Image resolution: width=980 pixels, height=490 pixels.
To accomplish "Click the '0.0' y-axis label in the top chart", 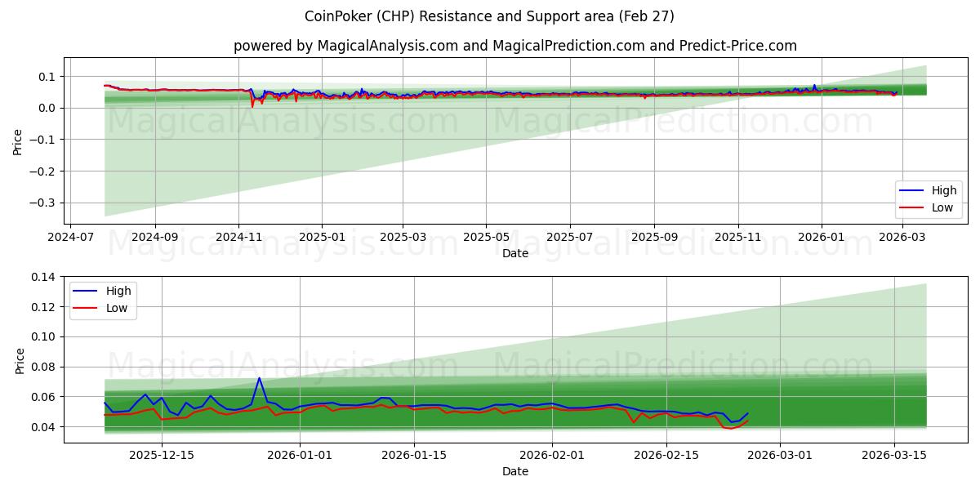I will click(x=48, y=108).
